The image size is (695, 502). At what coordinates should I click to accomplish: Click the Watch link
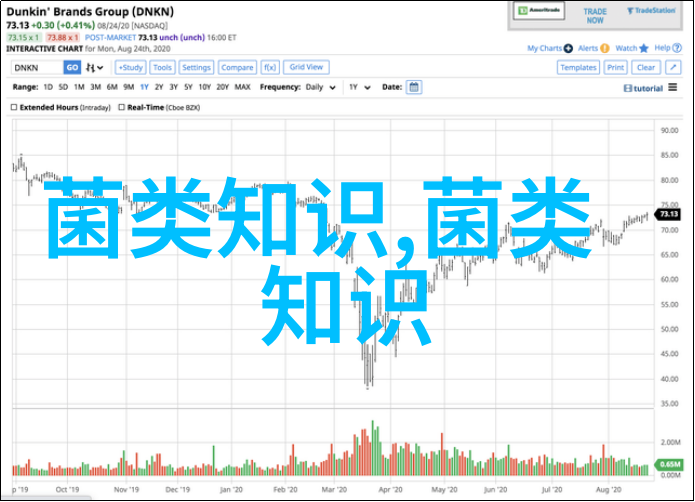[626, 48]
